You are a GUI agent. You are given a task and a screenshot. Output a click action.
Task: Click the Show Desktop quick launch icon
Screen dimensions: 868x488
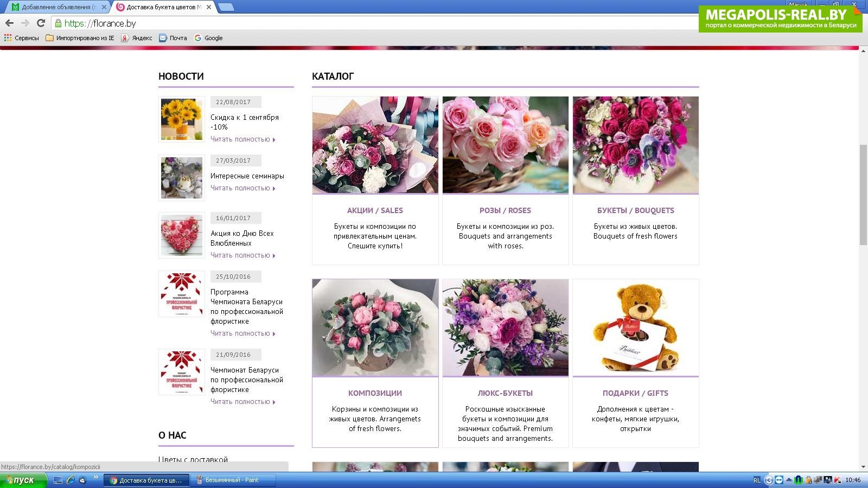[x=58, y=480]
